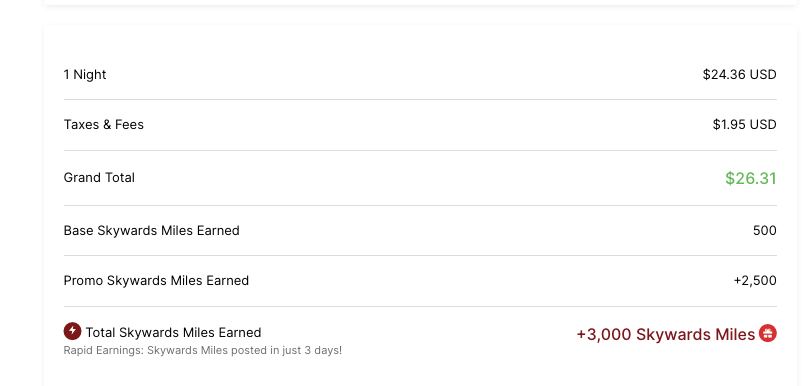812x386 pixels.
Task: Click the divider line below Base Skywards Miles row
Action: [420, 255]
